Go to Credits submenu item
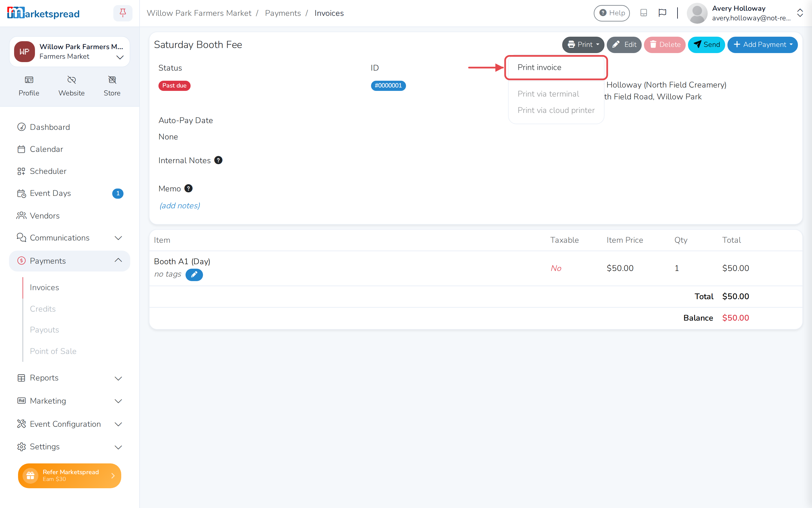Screen dimensions: 812x508 tap(43, 309)
